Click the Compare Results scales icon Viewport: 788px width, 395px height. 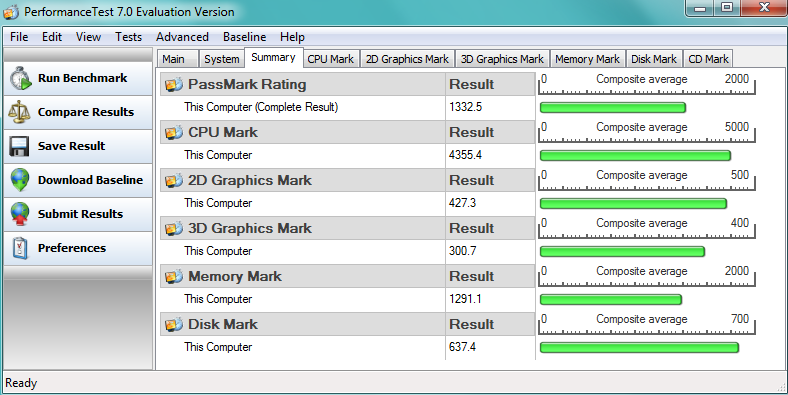[x=19, y=112]
